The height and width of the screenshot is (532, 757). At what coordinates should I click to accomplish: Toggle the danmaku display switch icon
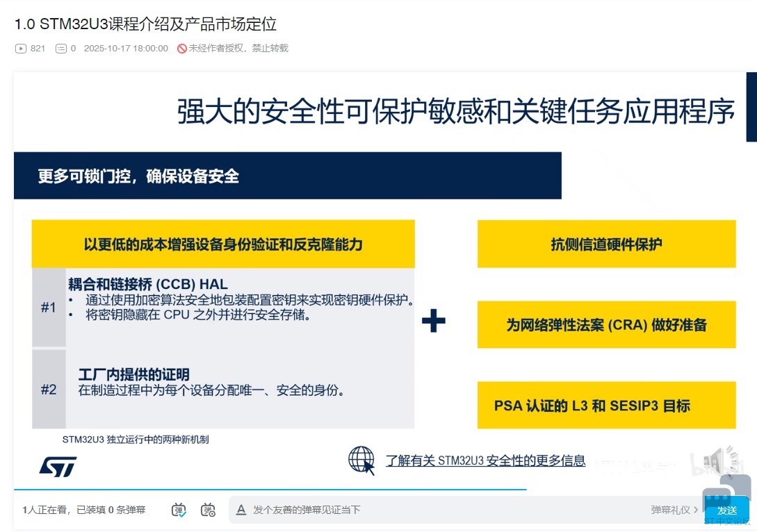[x=179, y=510]
